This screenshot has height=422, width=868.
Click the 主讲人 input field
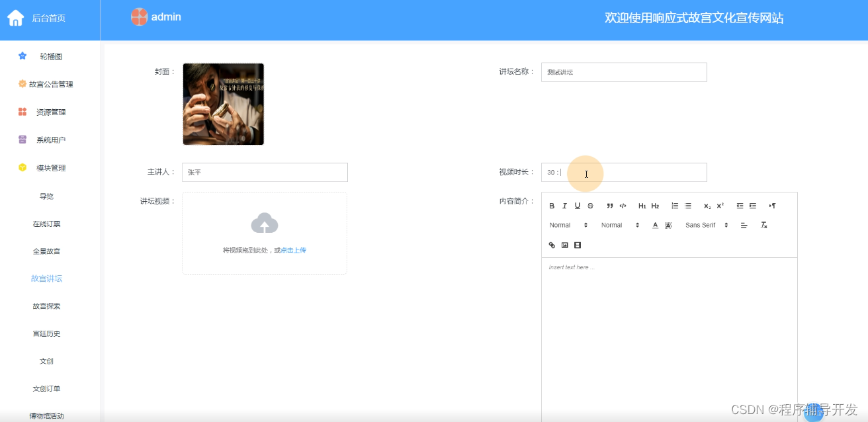tap(265, 172)
